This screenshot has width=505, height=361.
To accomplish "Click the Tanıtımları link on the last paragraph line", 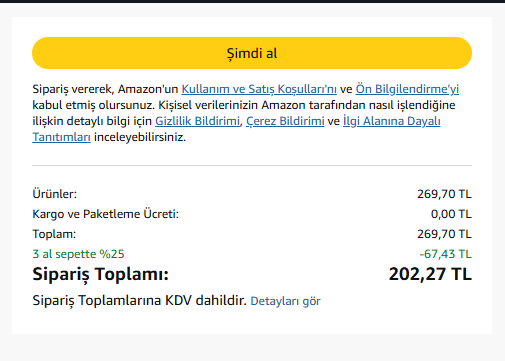I will (61, 137).
